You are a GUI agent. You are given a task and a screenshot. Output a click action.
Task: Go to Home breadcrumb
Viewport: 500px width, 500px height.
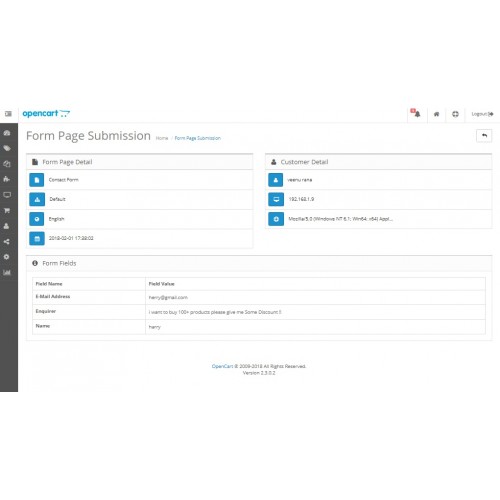coord(162,138)
